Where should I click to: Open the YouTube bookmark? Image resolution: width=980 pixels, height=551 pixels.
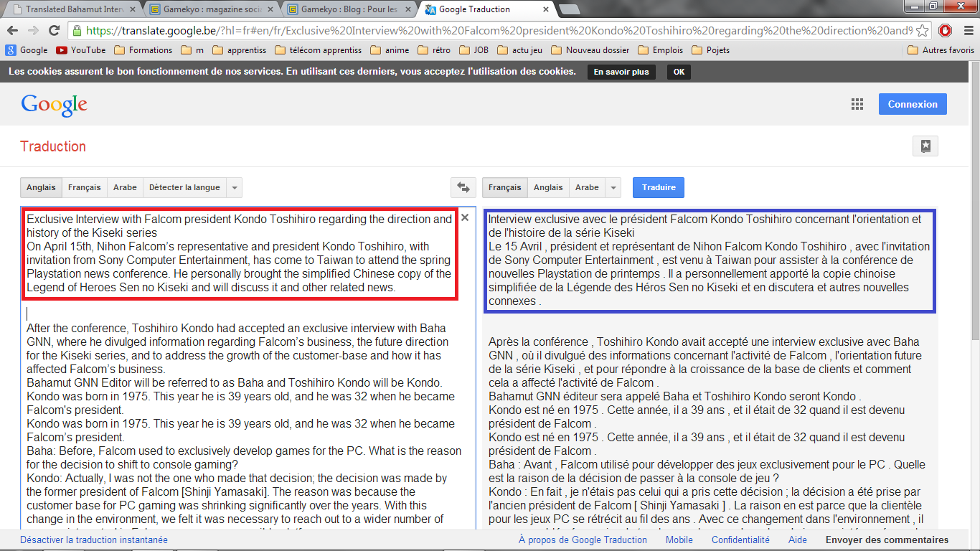pyautogui.click(x=80, y=50)
